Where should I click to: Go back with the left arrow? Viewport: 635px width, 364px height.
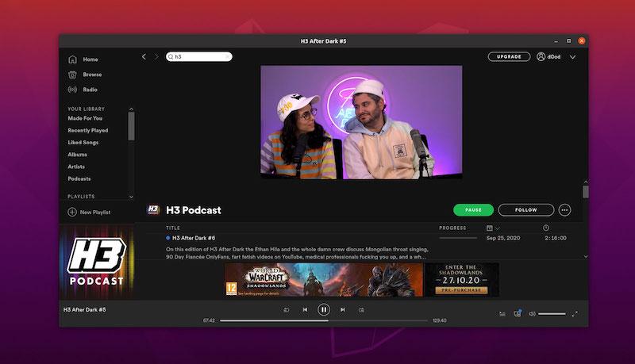(x=144, y=56)
